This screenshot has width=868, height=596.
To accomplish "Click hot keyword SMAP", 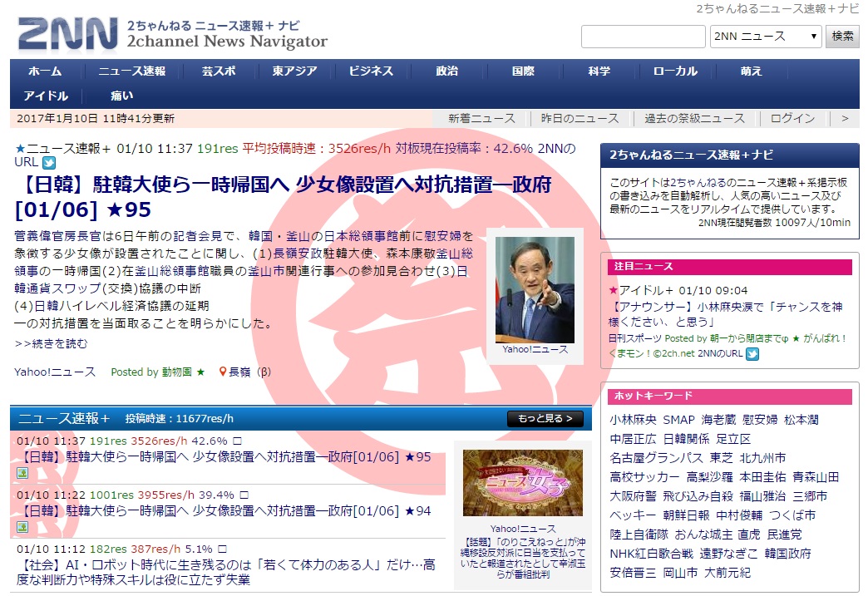I will pyautogui.click(x=678, y=420).
